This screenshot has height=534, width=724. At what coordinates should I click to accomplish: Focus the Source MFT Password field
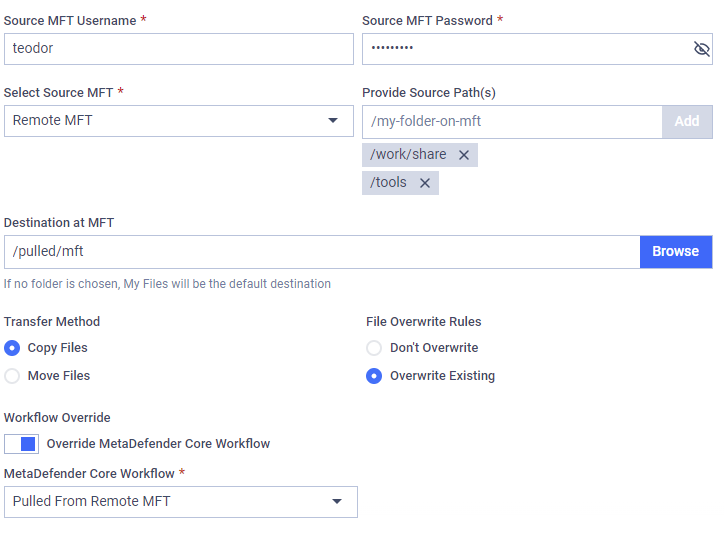(537, 49)
